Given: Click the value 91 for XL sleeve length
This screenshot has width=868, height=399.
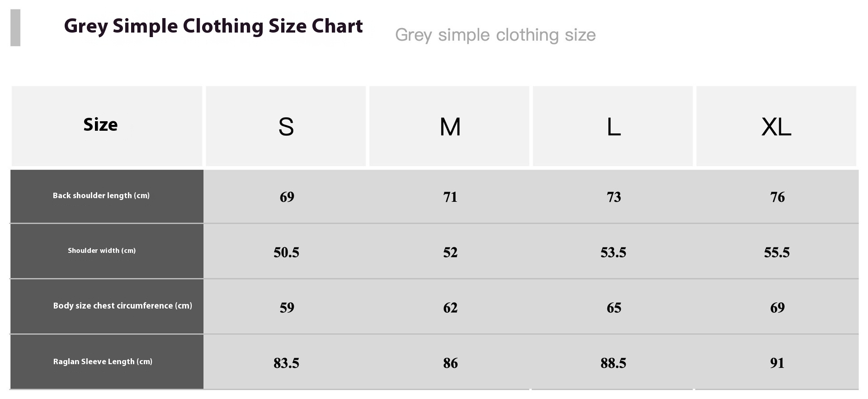Looking at the screenshot, I should [x=777, y=363].
